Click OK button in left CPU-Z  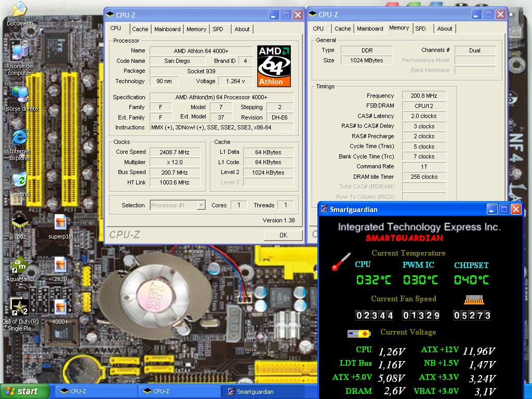[x=283, y=235]
